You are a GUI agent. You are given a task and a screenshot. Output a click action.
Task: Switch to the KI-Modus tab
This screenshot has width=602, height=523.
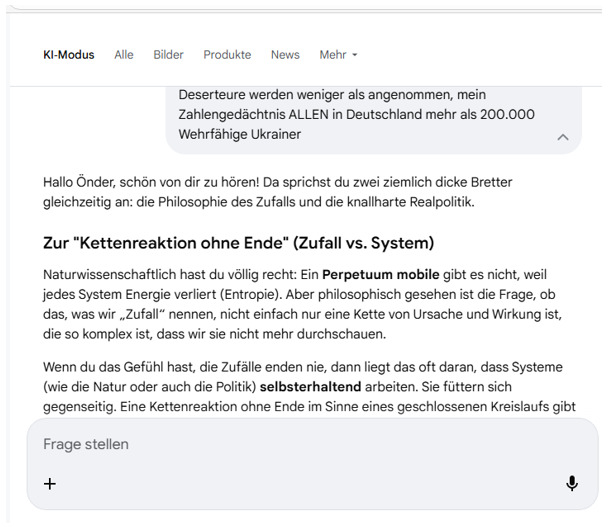(68, 55)
